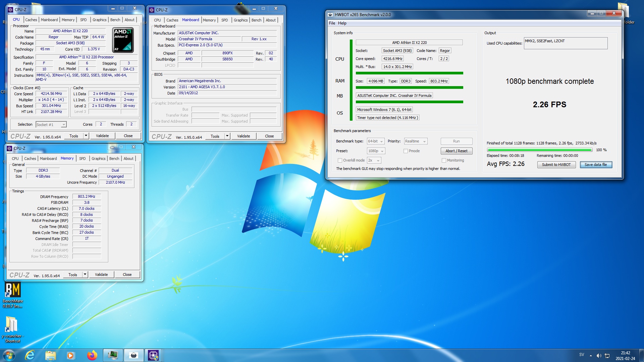Launch Firefox from the taskbar
The image size is (644, 362).
[92, 355]
